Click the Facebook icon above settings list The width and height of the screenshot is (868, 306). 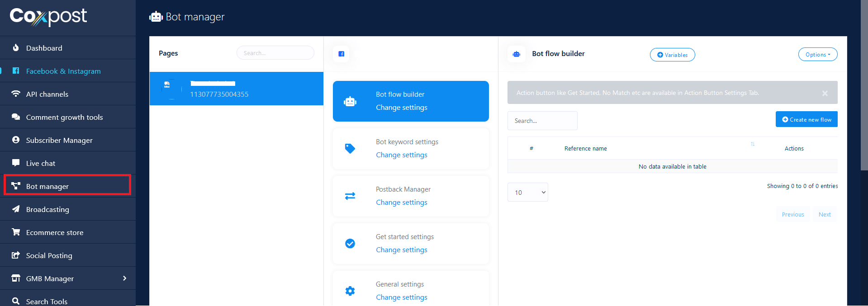point(341,54)
